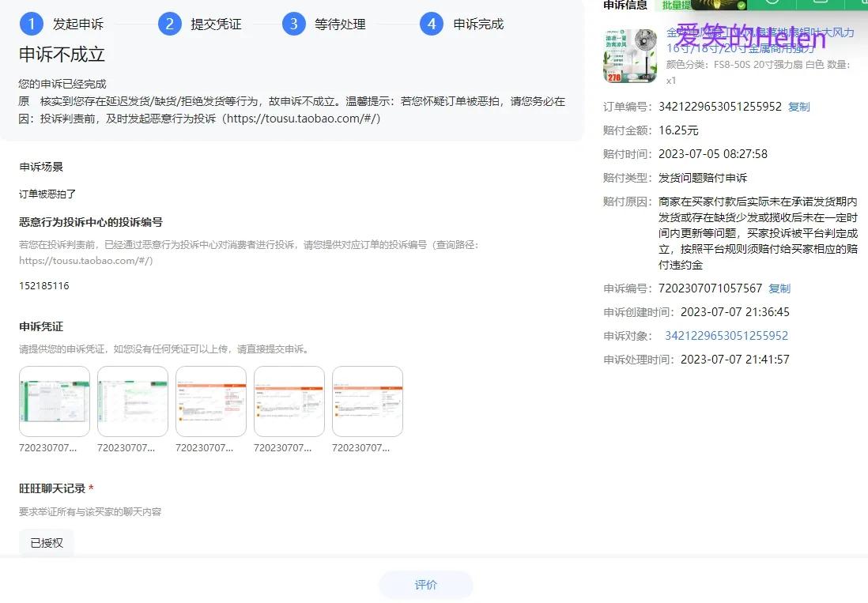This screenshot has height=603, width=868.
Task: Open the third evidence screenshot thumbnail
Action: click(x=210, y=401)
